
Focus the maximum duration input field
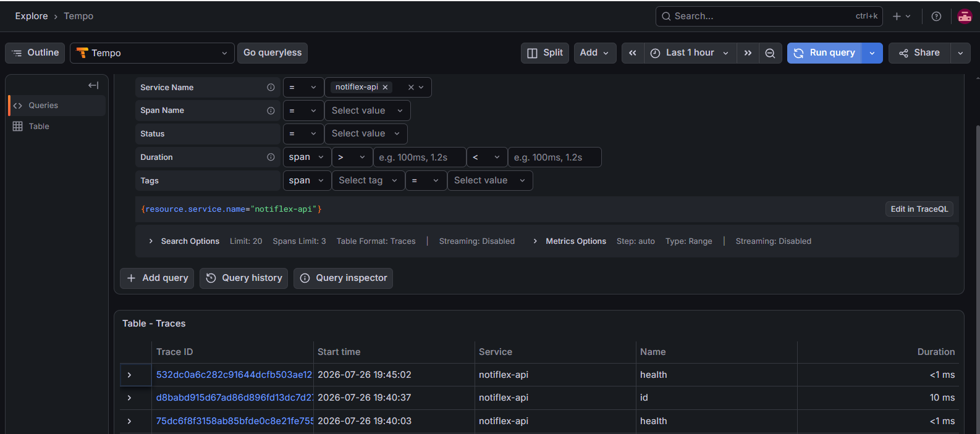coord(554,157)
